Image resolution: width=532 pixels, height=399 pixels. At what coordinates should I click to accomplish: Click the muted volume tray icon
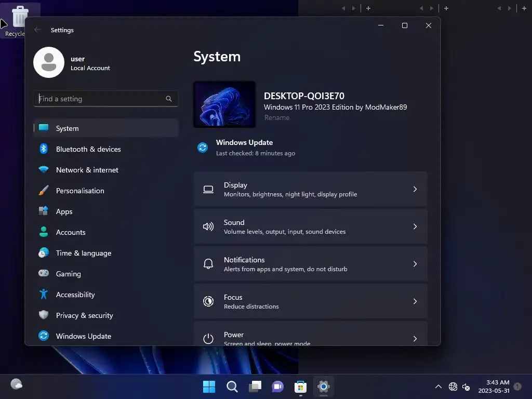(466, 387)
